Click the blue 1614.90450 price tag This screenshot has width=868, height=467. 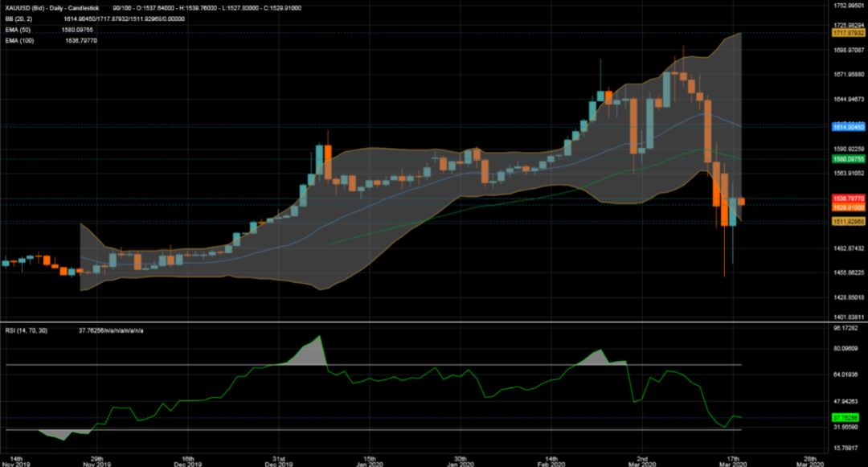[848, 127]
